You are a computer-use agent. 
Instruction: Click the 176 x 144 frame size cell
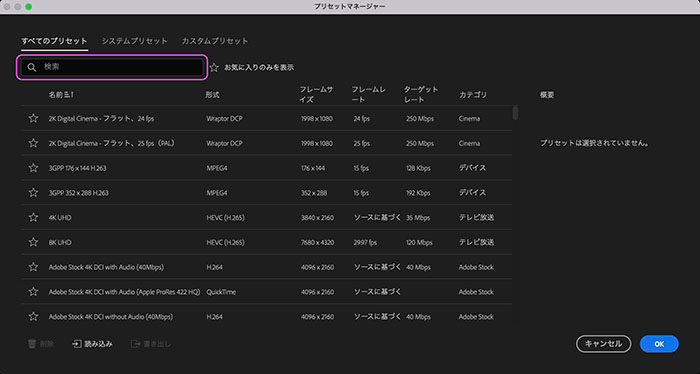tap(313, 168)
